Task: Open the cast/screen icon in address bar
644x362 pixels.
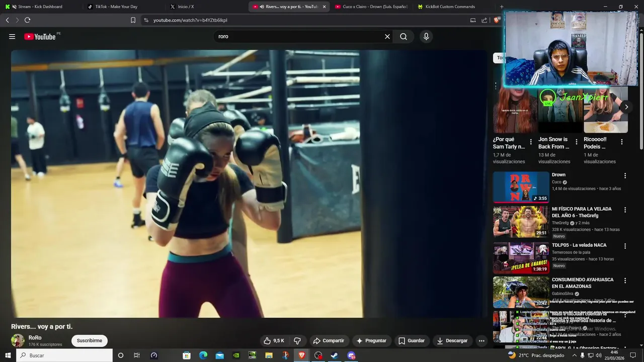Action: (473, 20)
